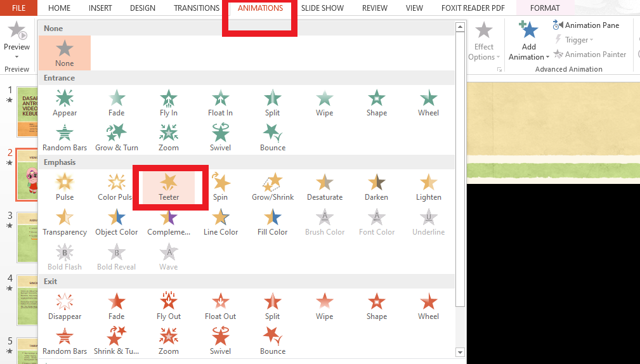
Task: Expand the Add Animation dropdown
Action: [x=529, y=56]
